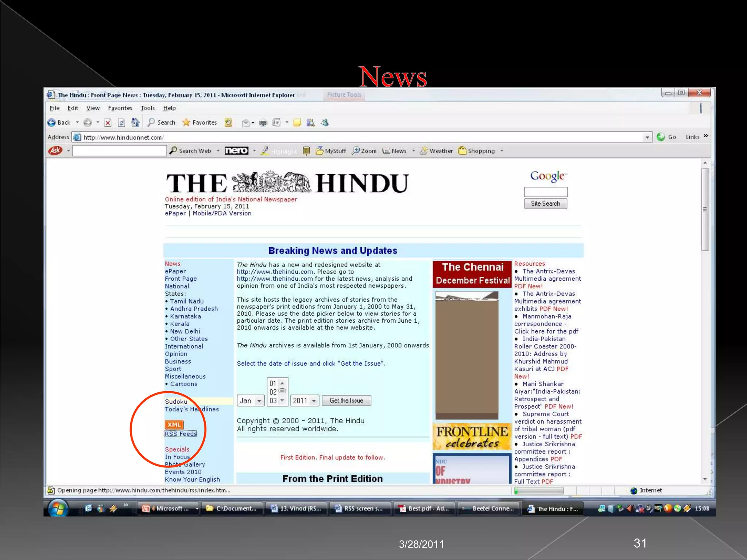The height and width of the screenshot is (560, 747).
Task: Click the Forward arrow toolbar icon
Action: pos(88,122)
